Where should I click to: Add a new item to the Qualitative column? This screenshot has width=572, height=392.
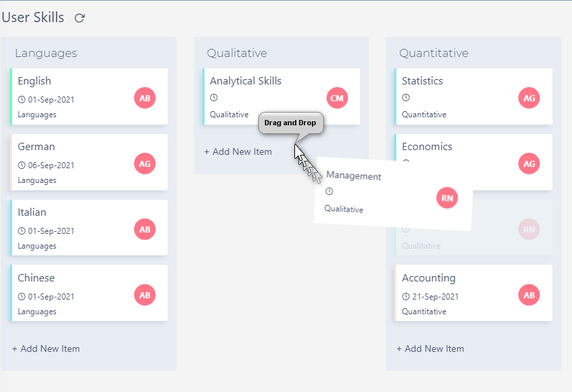[x=238, y=151]
